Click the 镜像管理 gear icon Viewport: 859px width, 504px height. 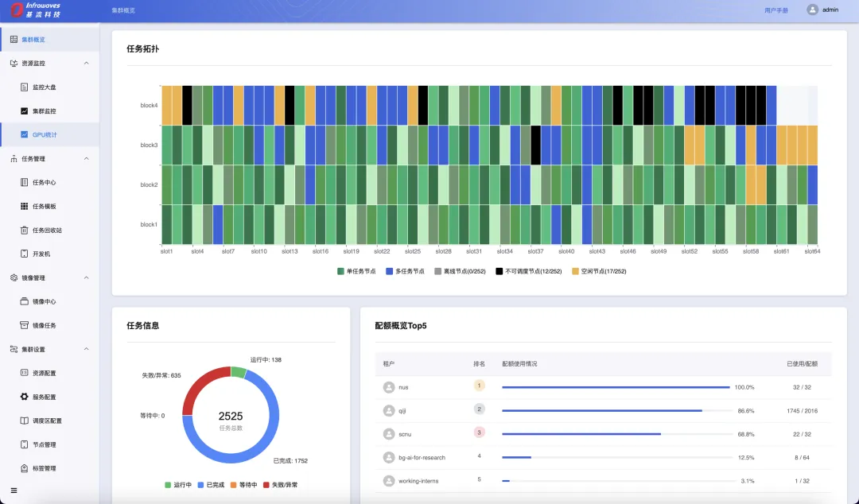click(14, 277)
